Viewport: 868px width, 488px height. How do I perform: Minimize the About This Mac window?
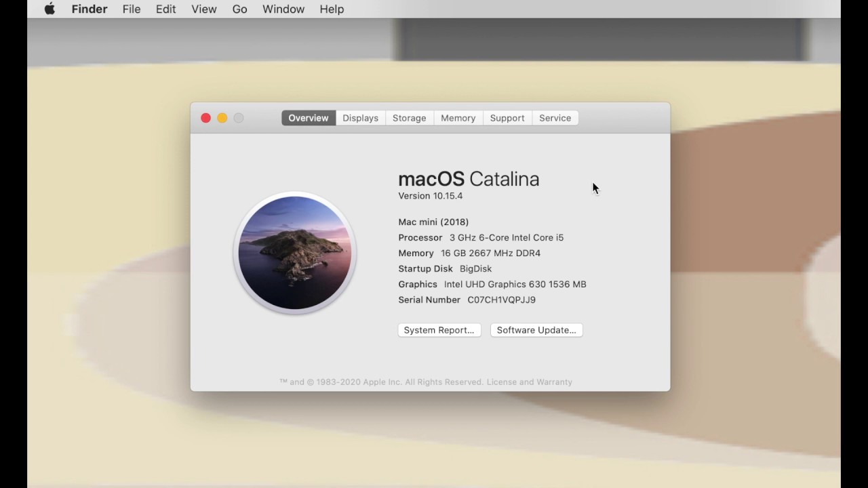coord(222,118)
